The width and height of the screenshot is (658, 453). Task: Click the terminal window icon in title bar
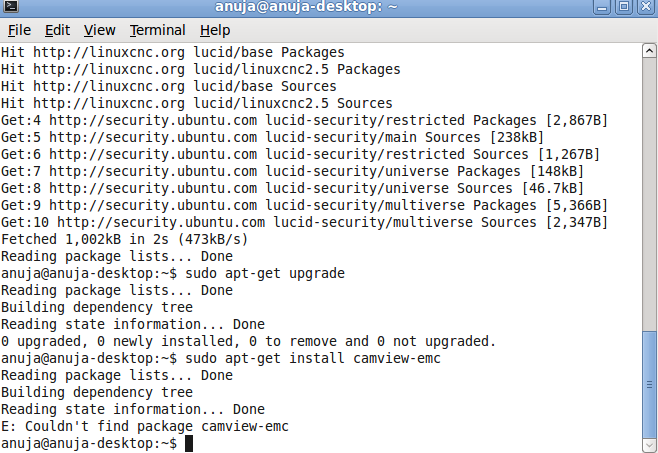point(10,6)
